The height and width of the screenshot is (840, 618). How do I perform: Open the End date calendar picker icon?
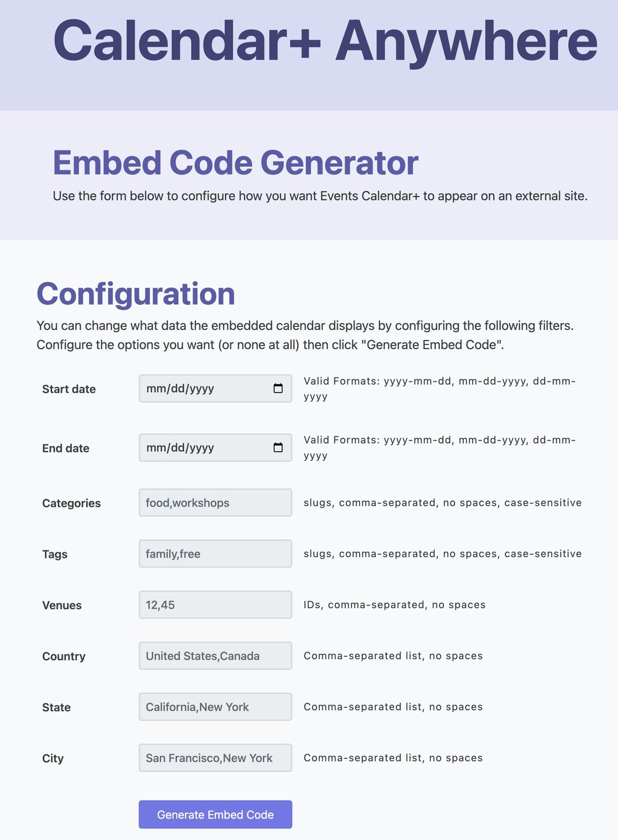(x=278, y=447)
